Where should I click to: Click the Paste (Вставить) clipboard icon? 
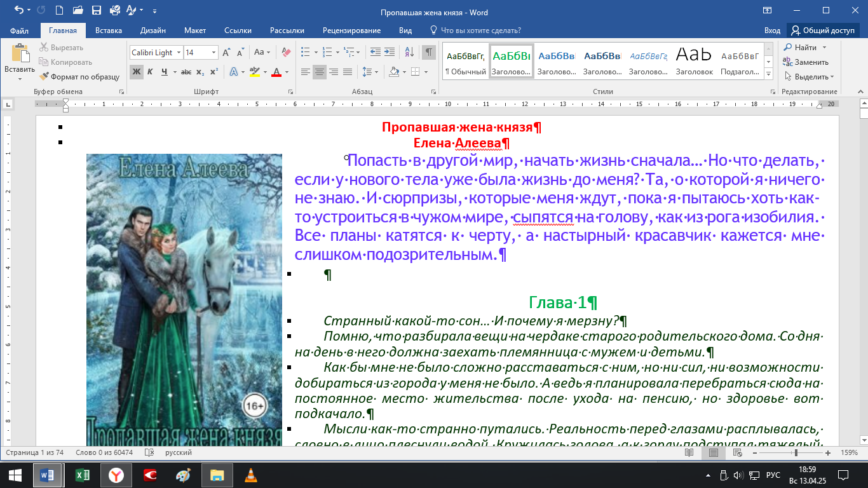[x=20, y=53]
